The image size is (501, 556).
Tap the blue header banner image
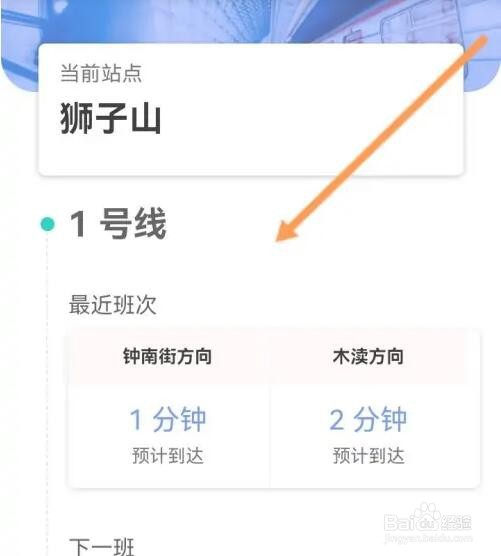click(250, 21)
